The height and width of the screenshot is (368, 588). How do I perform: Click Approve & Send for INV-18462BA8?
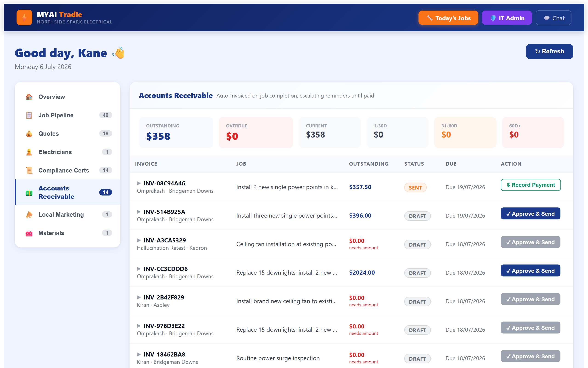530,356
